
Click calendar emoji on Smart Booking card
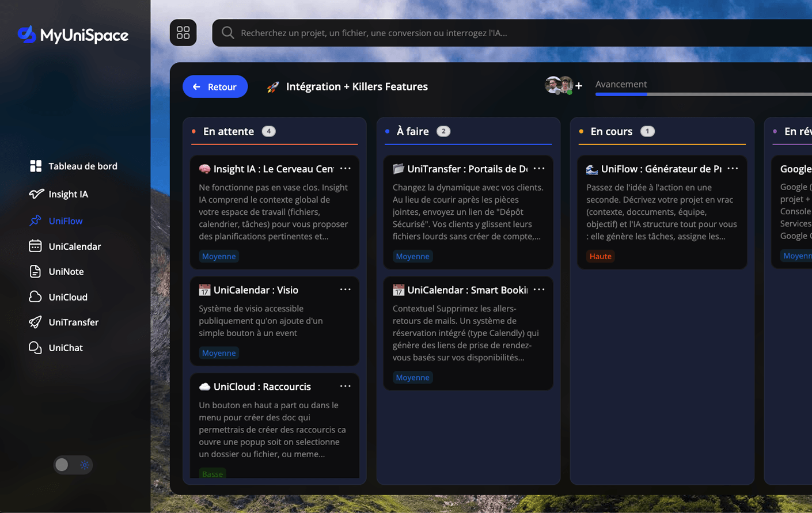(399, 290)
